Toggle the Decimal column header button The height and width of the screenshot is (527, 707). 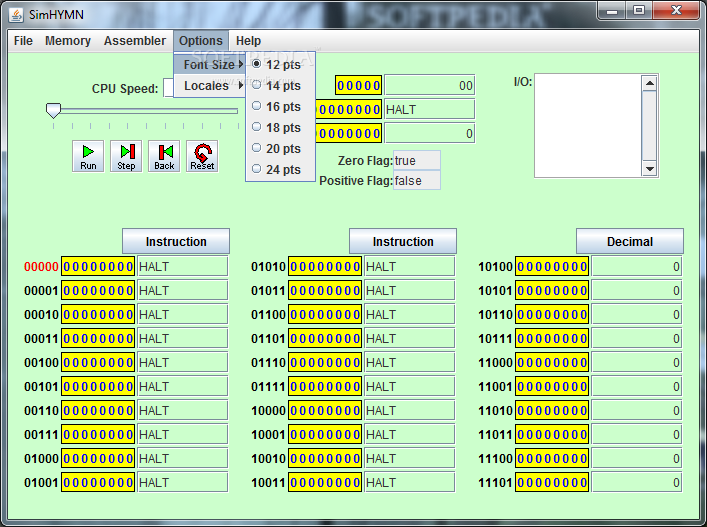tap(630, 241)
